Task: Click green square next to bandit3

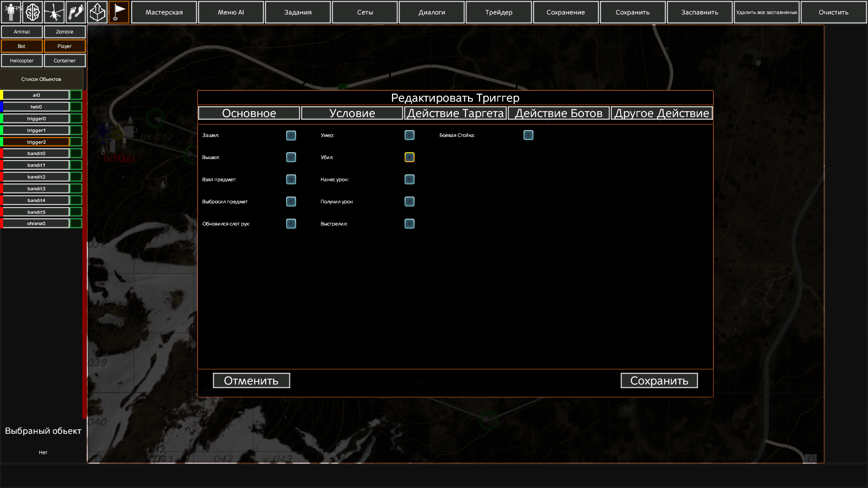Action: (76, 188)
